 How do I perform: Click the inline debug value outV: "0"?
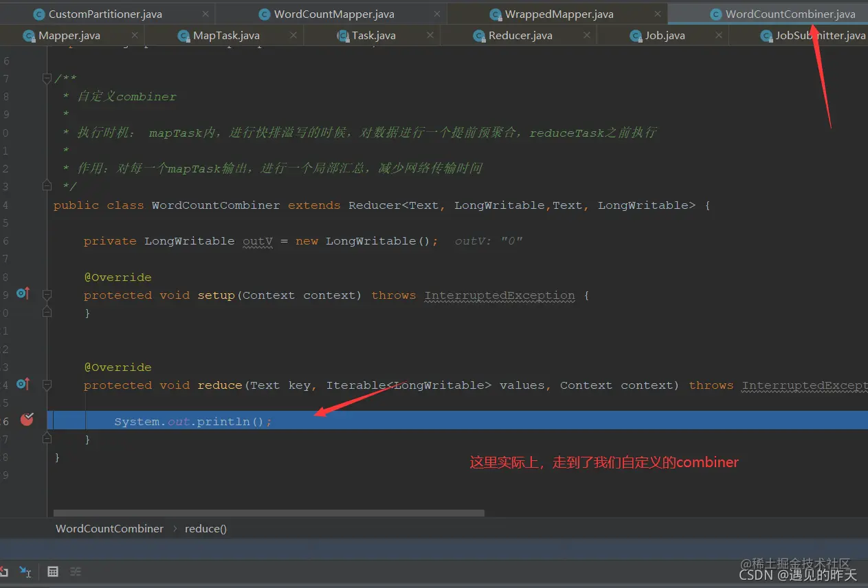[x=489, y=241]
